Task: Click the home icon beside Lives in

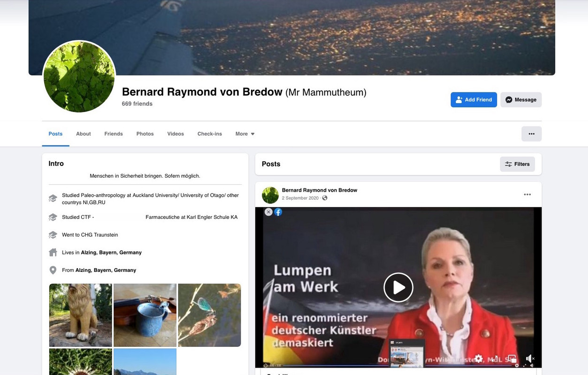Action: click(x=53, y=253)
